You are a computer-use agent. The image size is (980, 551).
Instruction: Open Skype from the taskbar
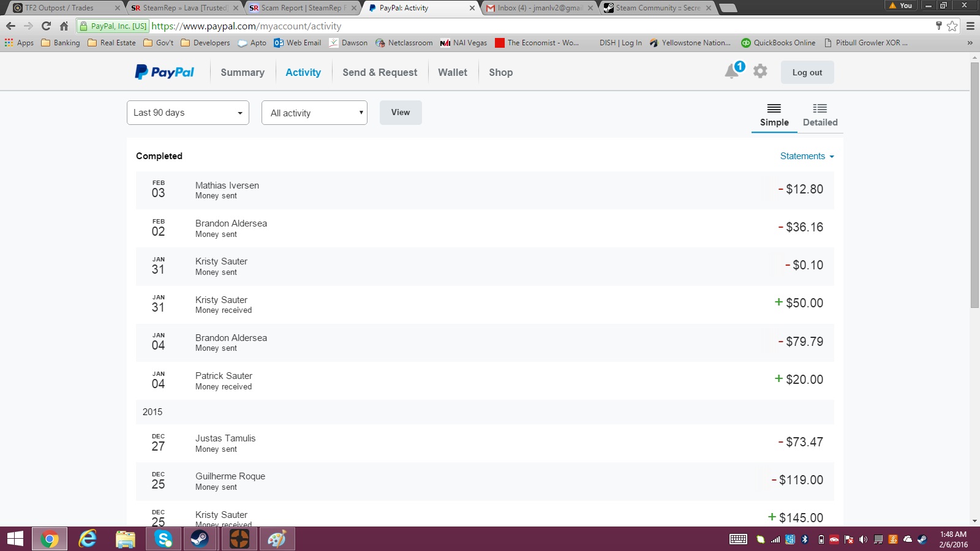coord(163,539)
